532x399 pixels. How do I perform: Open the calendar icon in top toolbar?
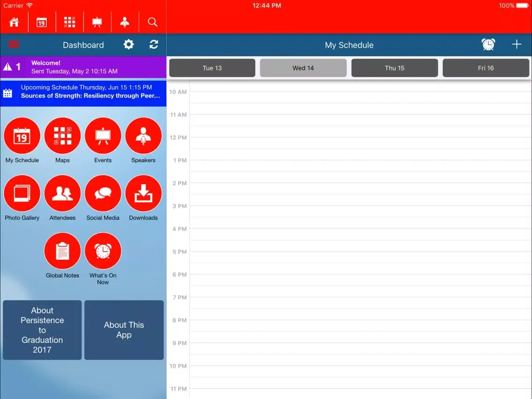tap(42, 22)
